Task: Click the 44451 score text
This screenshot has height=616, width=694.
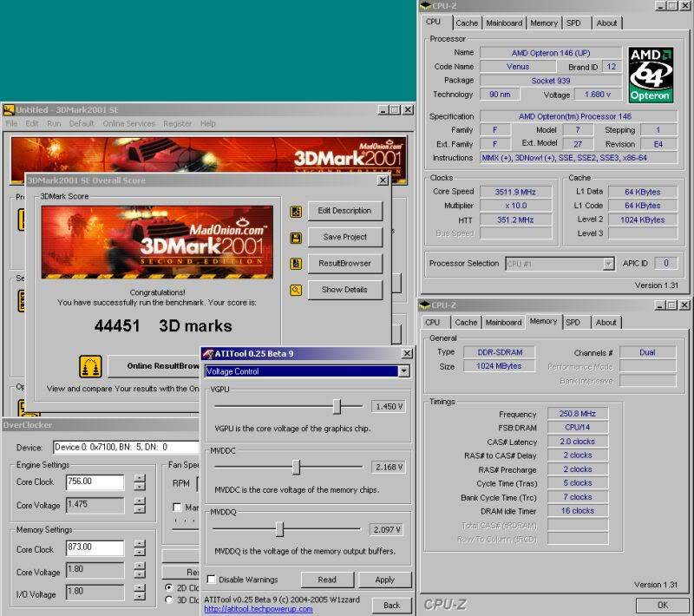Action: (117, 326)
